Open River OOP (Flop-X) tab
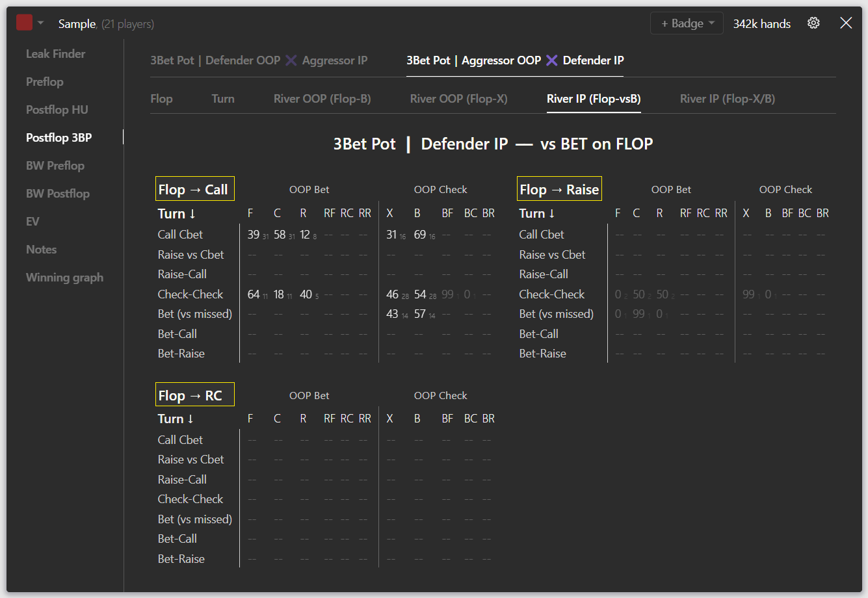The width and height of the screenshot is (868, 598). tap(459, 99)
